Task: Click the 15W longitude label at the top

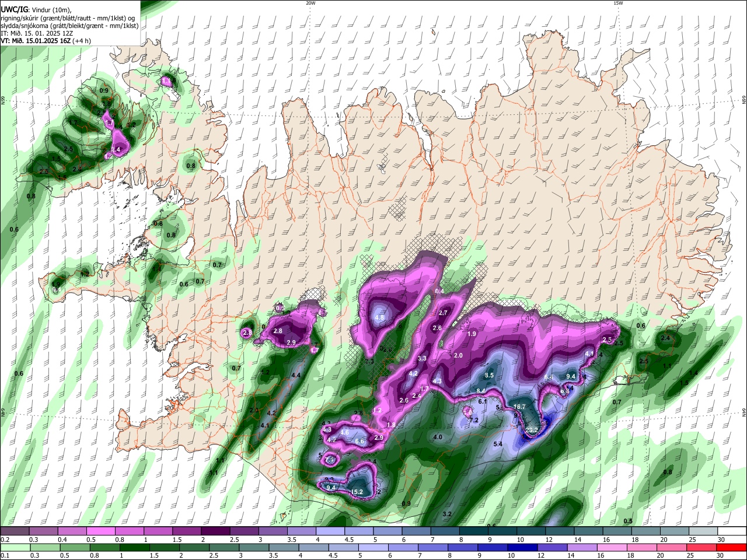Action: 618,3
